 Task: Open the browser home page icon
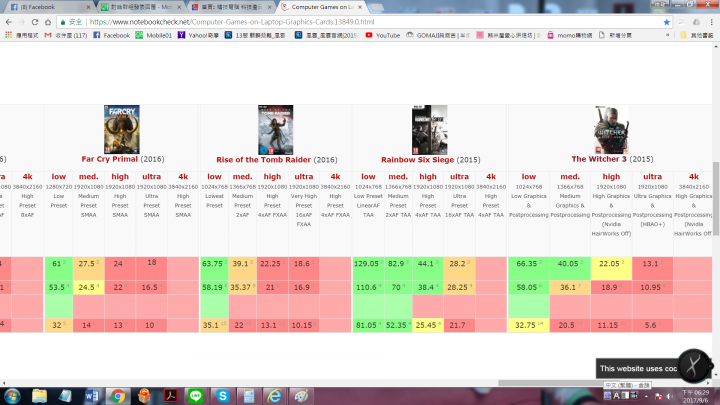48,22
